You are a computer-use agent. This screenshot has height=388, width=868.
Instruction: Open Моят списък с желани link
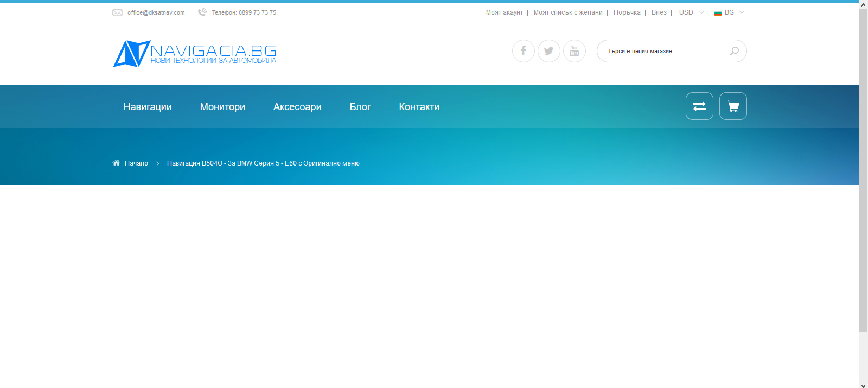tap(568, 12)
